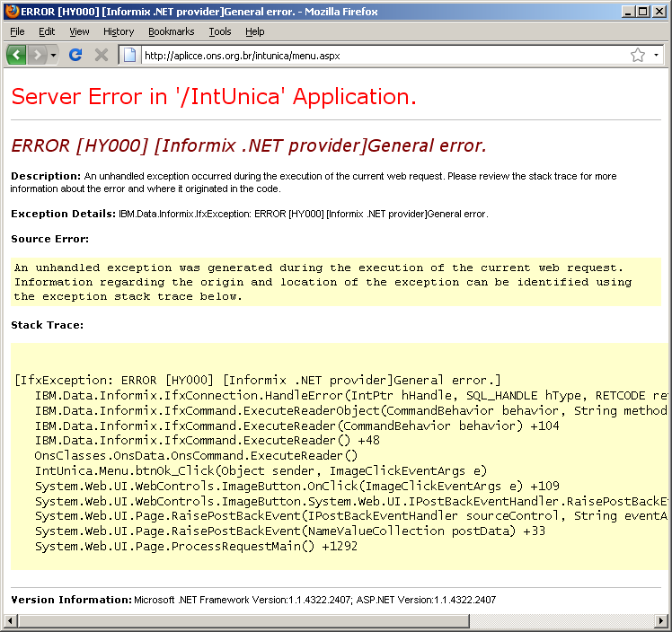This screenshot has height=632, width=672.
Task: Open the Help menu
Action: coord(254,31)
